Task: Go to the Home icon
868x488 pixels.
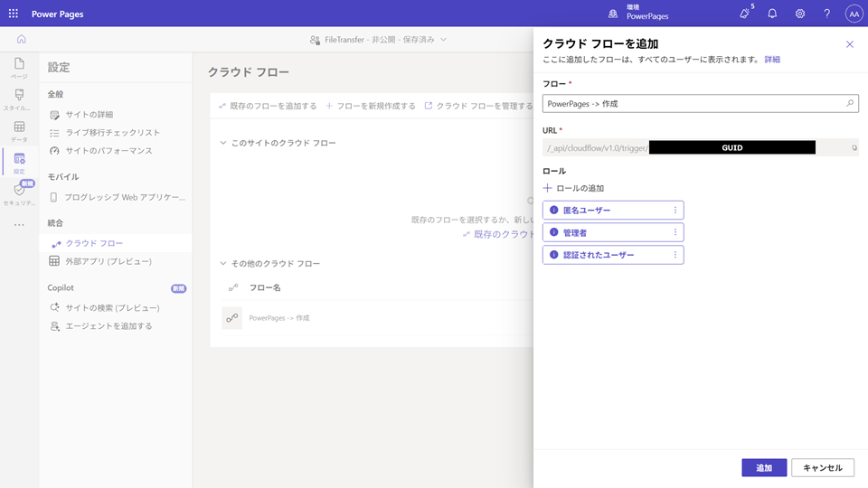Action: tap(21, 39)
